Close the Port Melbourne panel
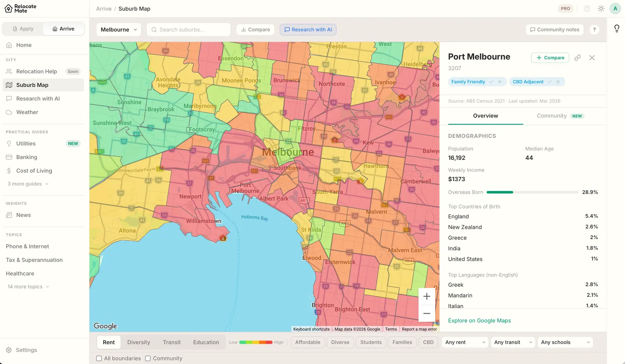The height and width of the screenshot is (364, 625). pos(592,58)
